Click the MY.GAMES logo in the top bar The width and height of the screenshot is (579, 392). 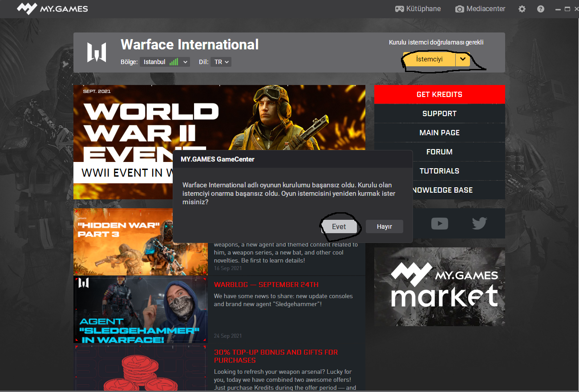pyautogui.click(x=53, y=8)
